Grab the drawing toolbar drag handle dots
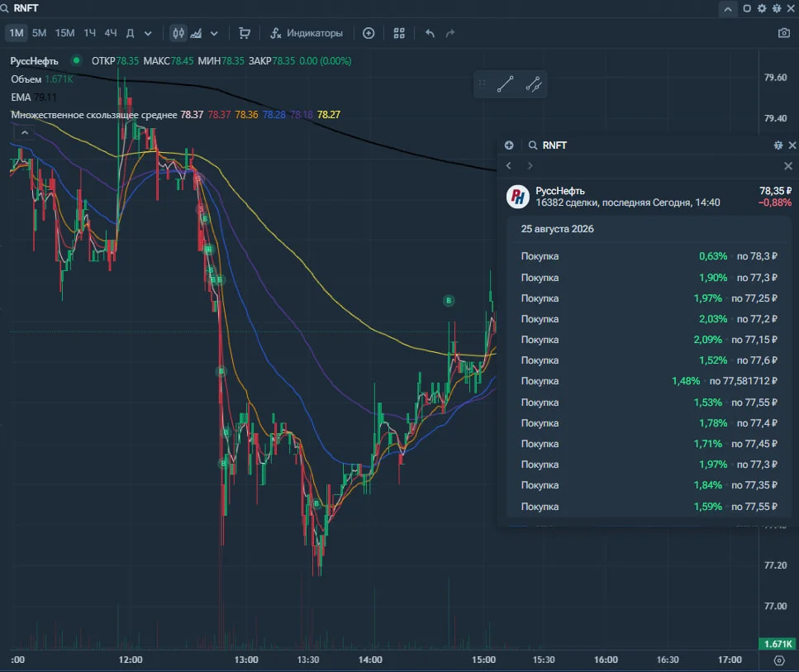799x672 pixels. pos(482,83)
